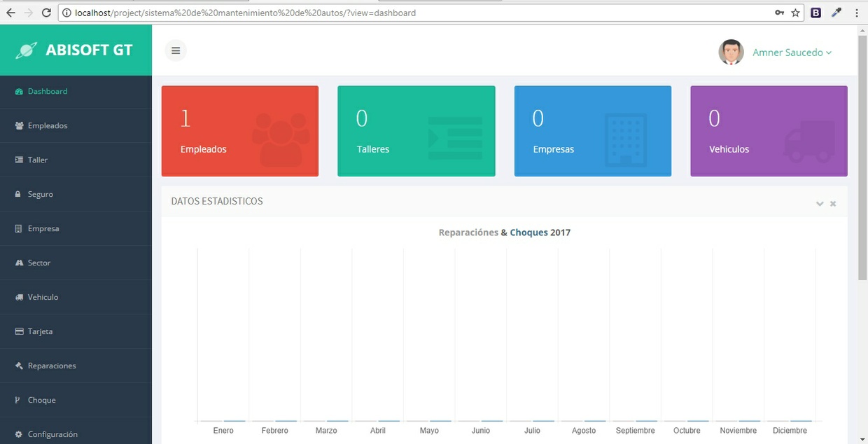
Task: Click the address bar URL
Action: 245,13
